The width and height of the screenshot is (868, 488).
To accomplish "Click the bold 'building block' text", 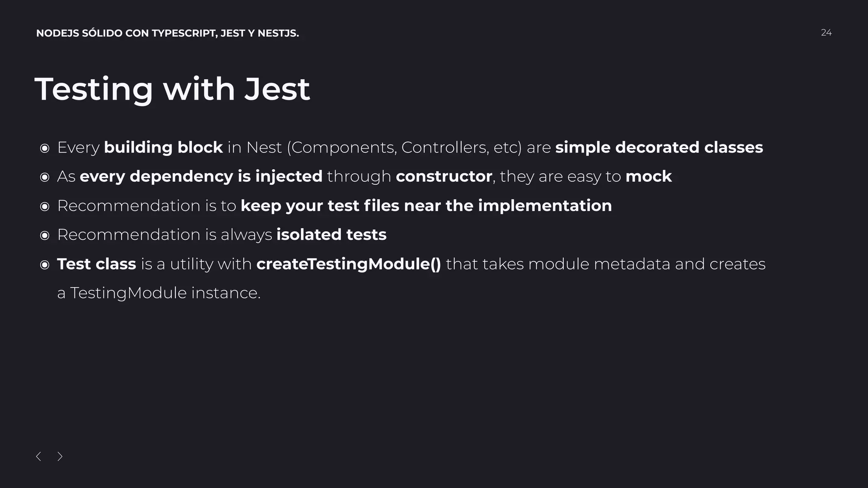I will pos(163,147).
